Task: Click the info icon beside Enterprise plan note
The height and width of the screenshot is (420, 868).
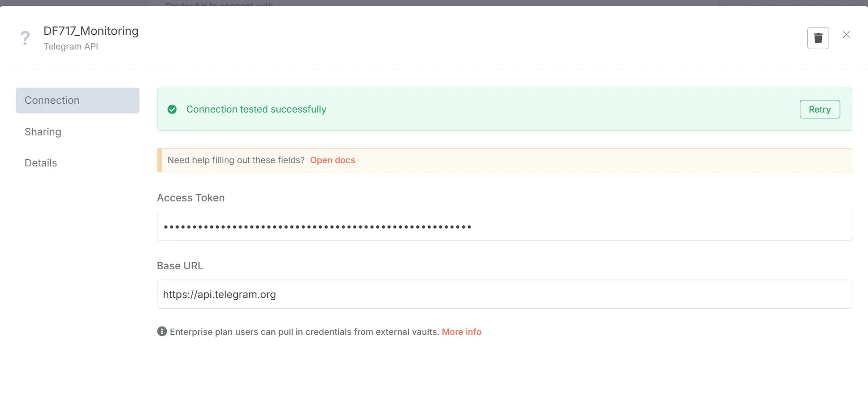Action: [x=162, y=332]
